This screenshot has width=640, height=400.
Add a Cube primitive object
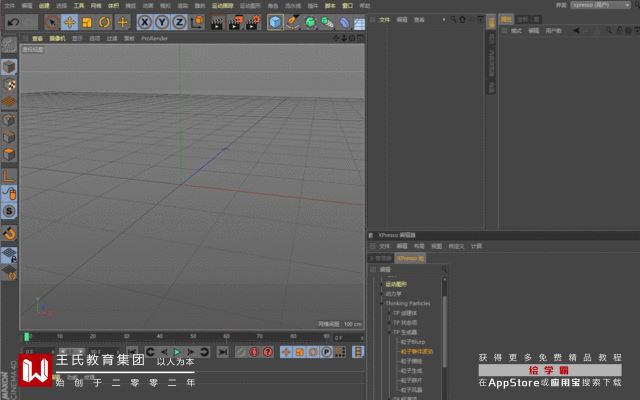[x=275, y=22]
